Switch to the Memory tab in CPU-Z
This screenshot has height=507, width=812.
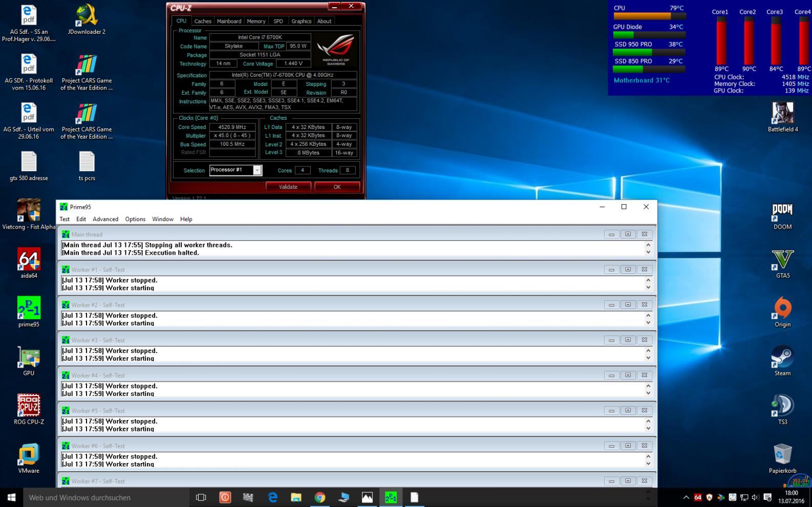pos(256,21)
